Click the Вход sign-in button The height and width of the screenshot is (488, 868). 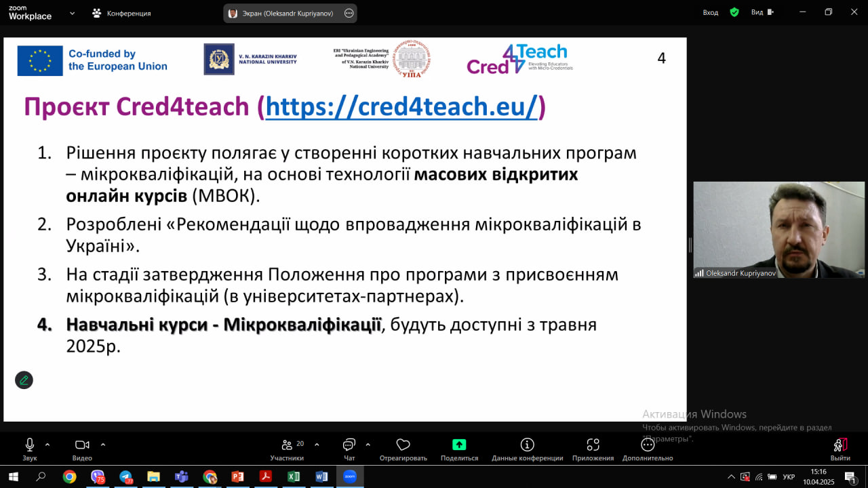[710, 12]
